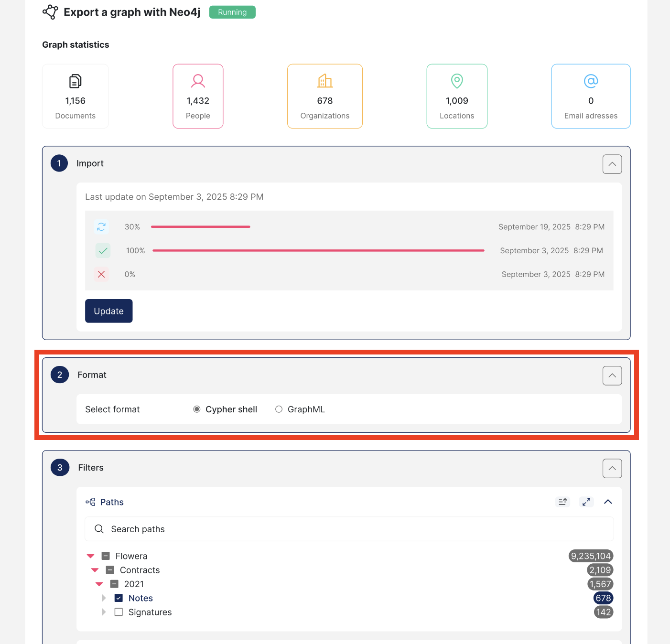This screenshot has height=644, width=670.
Task: Expand the Signatures tree node
Action: (104, 612)
